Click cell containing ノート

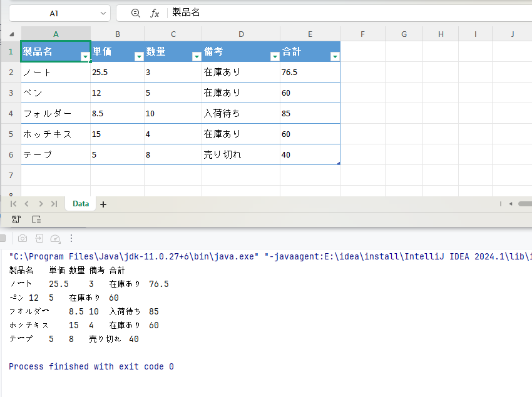click(56, 73)
